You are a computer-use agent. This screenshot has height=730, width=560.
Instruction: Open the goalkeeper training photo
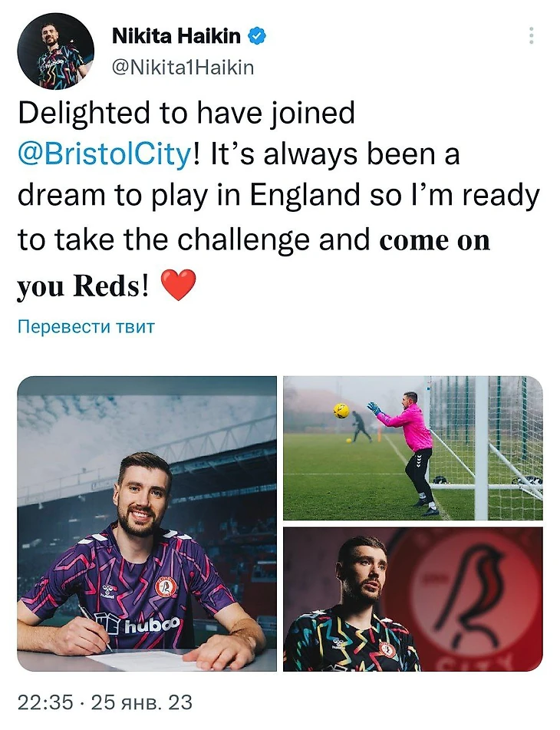413,448
